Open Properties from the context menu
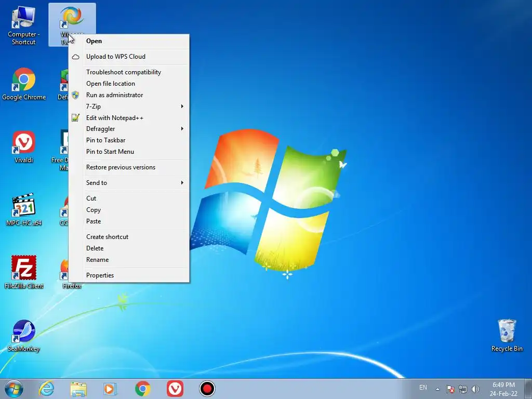The width and height of the screenshot is (532, 399). click(x=129, y=275)
